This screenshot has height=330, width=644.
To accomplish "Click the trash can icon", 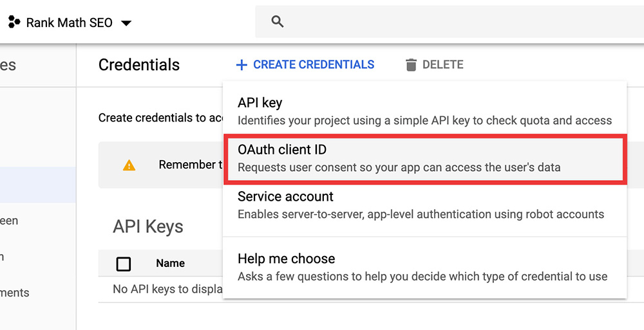I will 411,64.
